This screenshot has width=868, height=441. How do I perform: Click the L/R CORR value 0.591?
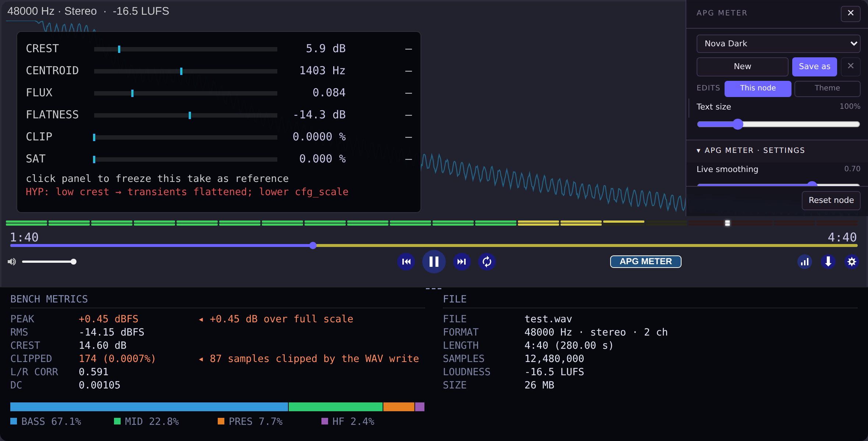tap(93, 372)
